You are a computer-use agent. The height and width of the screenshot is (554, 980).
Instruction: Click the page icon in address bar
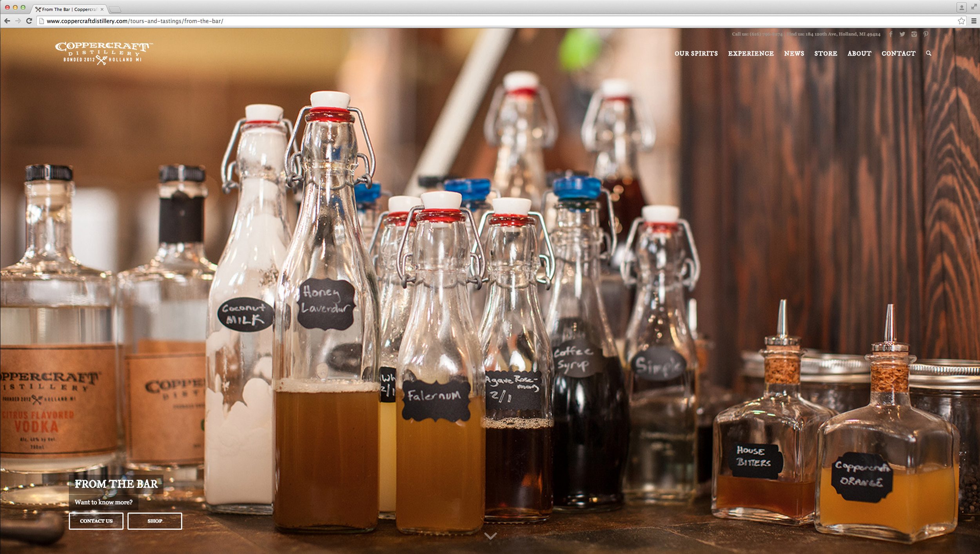point(42,21)
